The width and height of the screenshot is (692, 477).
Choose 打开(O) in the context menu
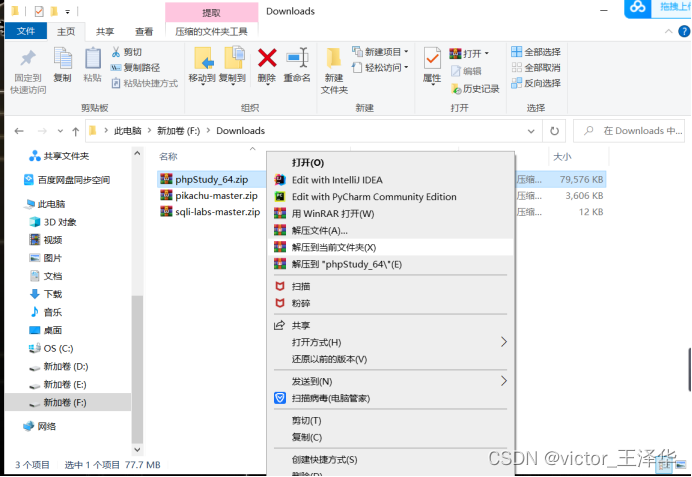pos(391,163)
